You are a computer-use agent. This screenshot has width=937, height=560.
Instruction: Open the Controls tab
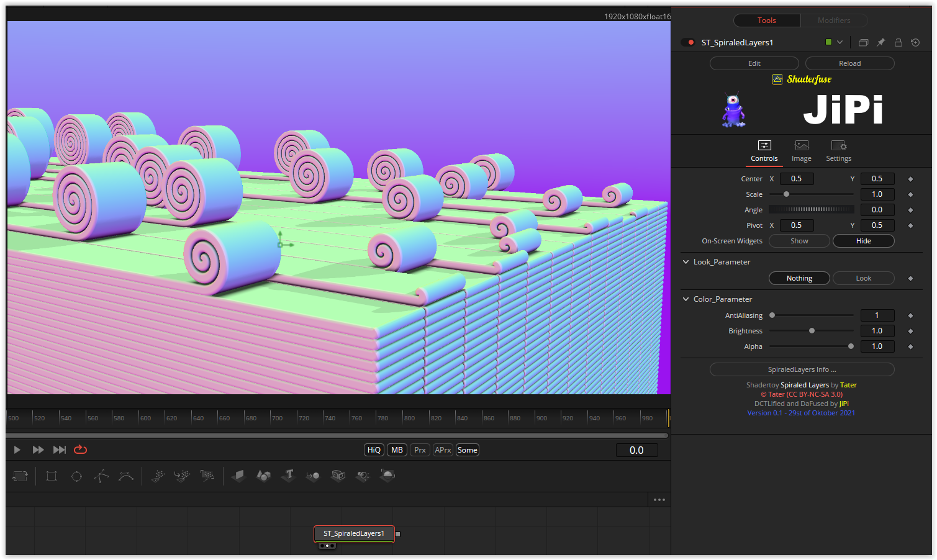click(x=764, y=151)
